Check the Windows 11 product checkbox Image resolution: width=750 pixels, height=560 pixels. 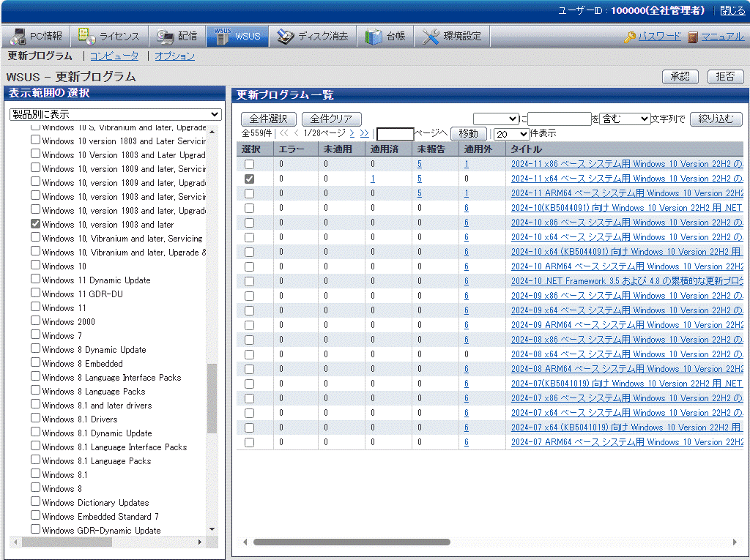pos(35,307)
